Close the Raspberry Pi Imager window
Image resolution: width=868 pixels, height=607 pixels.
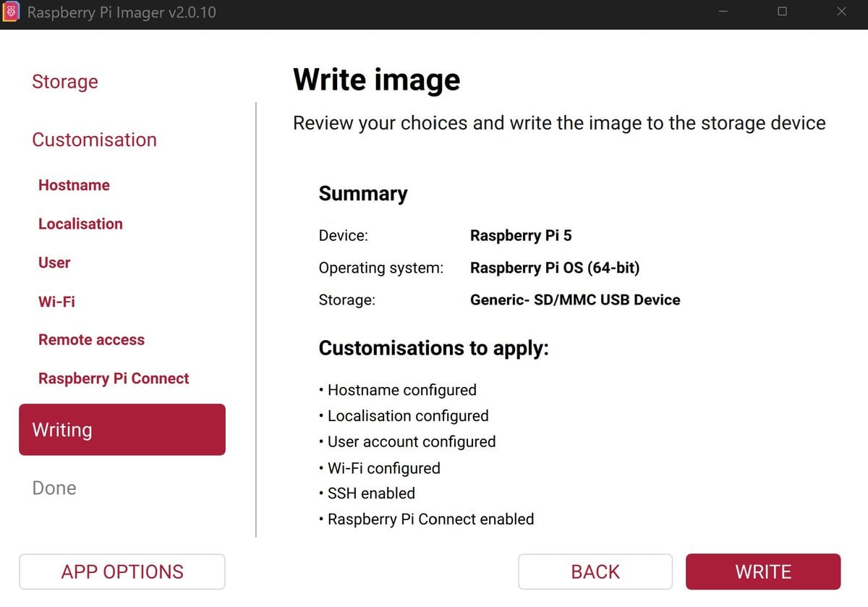coord(841,12)
